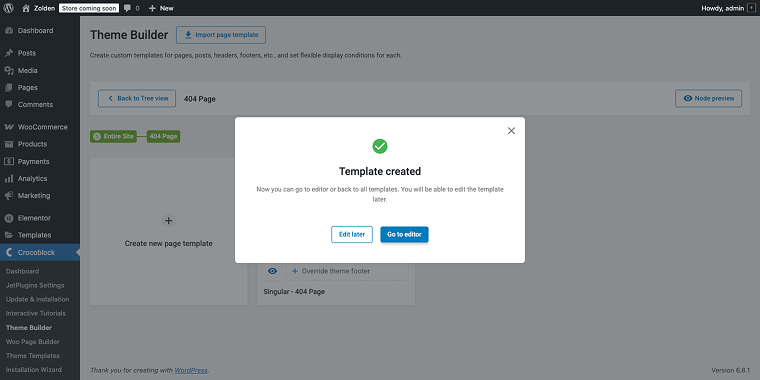Click the Entire Site breadcrumb tag
Viewport: 760px width, 380px height.
click(x=113, y=137)
